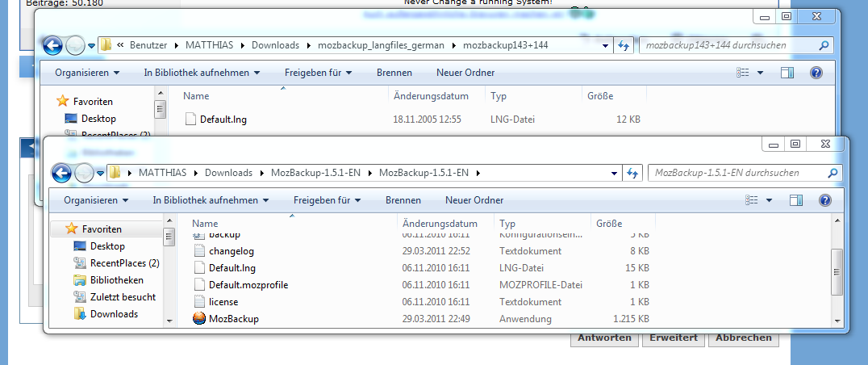Select Default.lng icon in front window
The width and height of the screenshot is (868, 365).
(200, 268)
